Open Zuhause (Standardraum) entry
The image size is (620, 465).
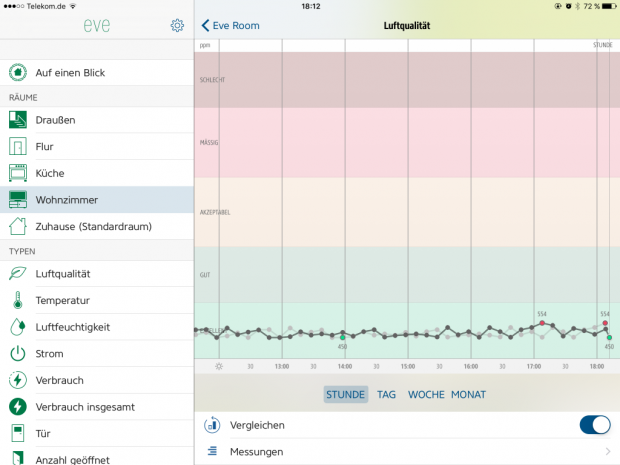[x=97, y=226]
